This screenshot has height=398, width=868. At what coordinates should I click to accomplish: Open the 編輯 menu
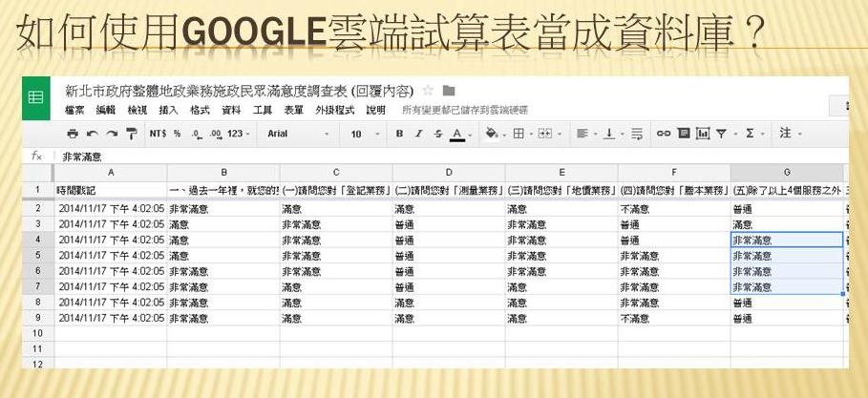[x=106, y=110]
